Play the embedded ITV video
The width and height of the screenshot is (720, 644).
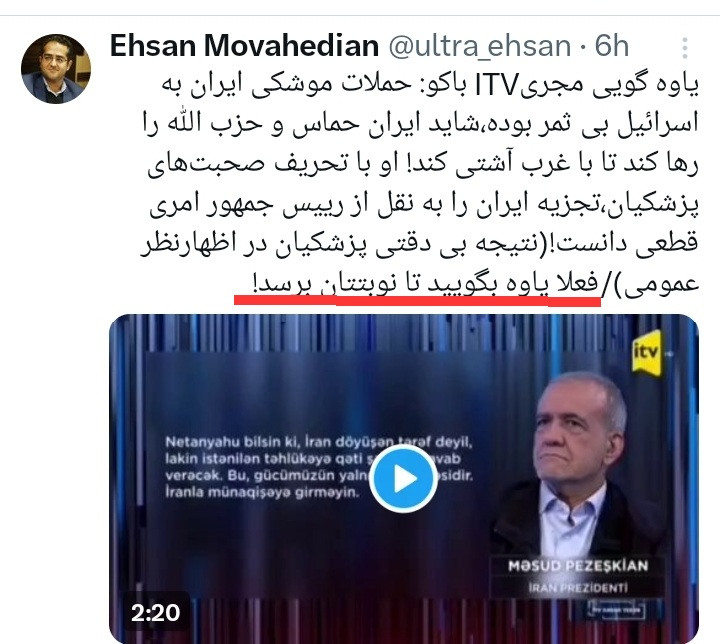click(403, 479)
